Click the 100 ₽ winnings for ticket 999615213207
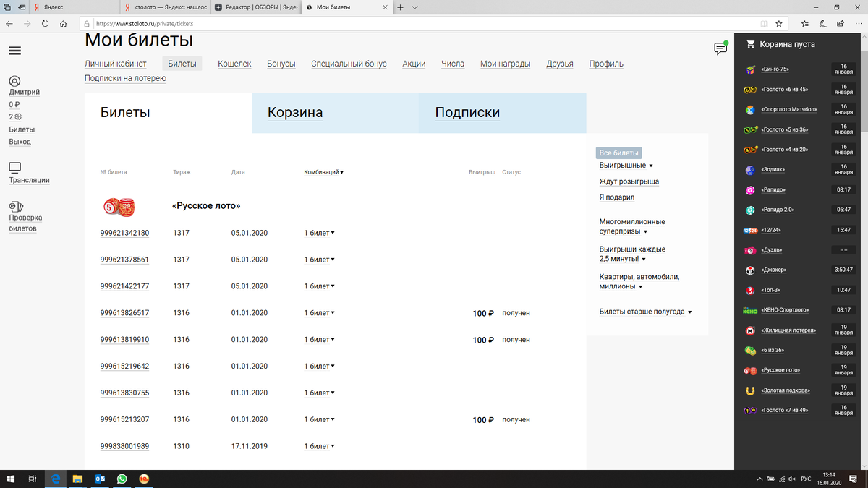Screen dimensions: 868x488 [483, 420]
